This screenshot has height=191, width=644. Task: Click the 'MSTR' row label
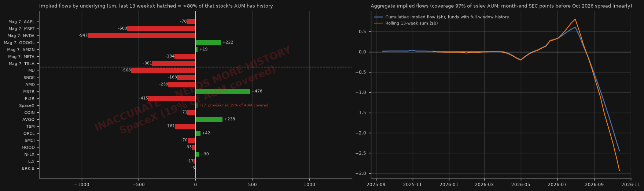[x=29, y=92]
